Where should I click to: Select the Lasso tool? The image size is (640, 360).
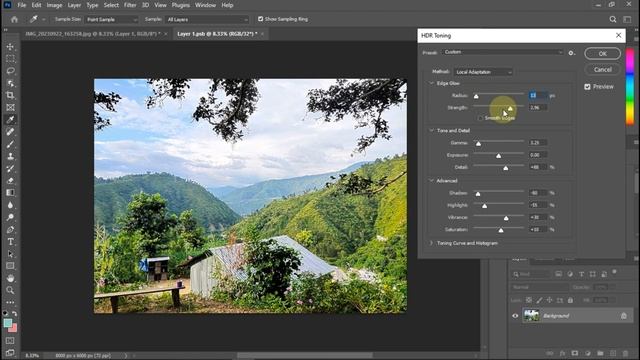10,71
